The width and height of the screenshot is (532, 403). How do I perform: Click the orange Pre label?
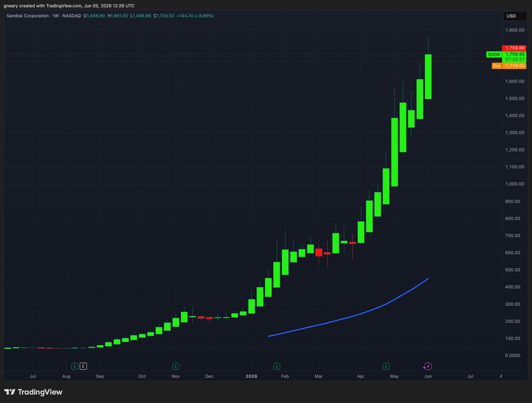coord(497,66)
